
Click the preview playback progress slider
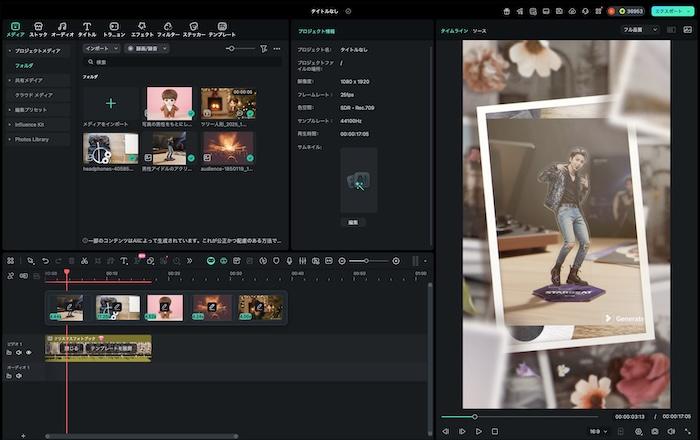520,416
